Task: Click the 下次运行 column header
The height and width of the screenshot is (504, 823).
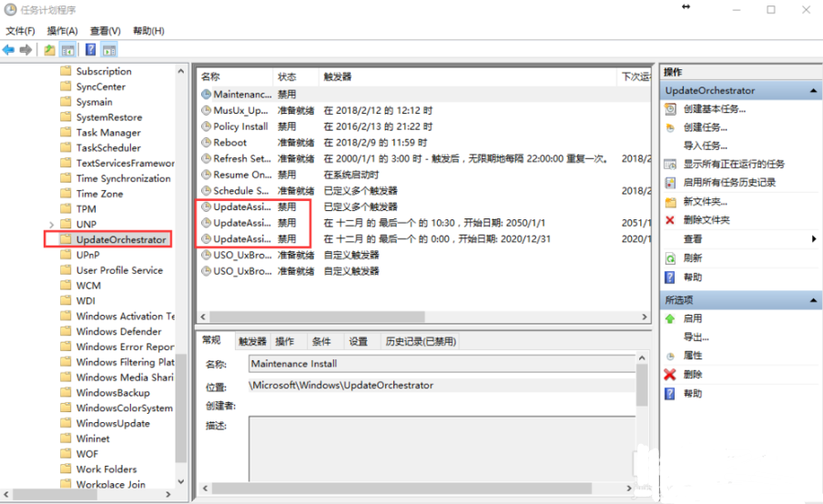Action: [634, 76]
